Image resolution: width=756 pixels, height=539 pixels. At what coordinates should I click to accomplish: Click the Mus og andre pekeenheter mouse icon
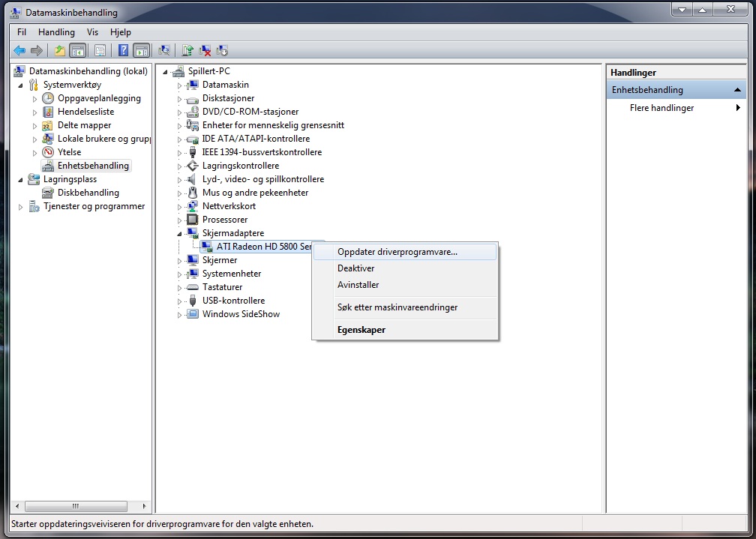192,193
